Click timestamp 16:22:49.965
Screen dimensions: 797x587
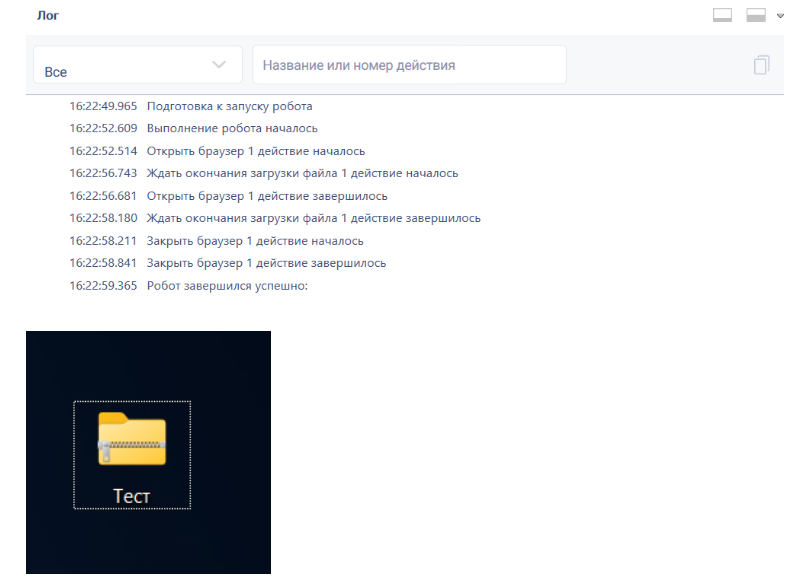[103, 106]
